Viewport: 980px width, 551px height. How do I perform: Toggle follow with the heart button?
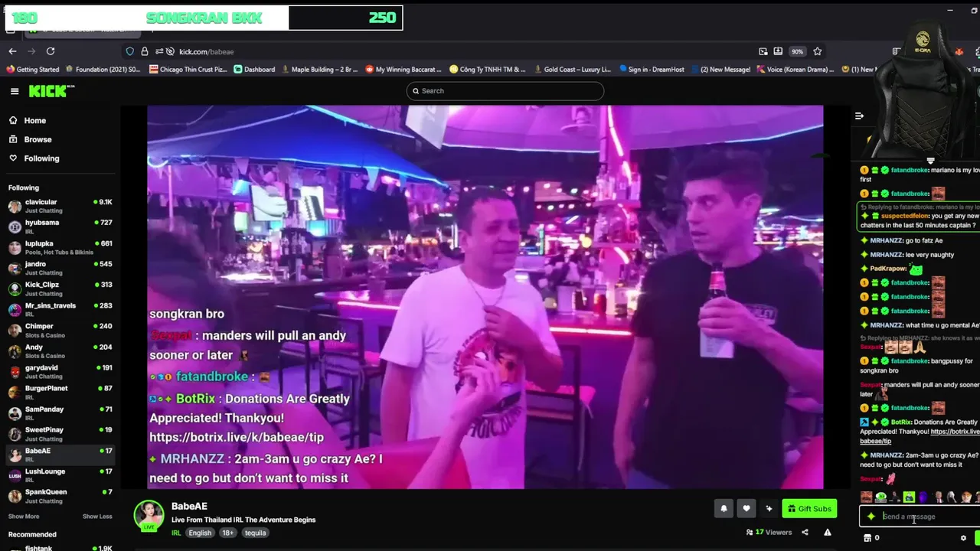(x=746, y=508)
